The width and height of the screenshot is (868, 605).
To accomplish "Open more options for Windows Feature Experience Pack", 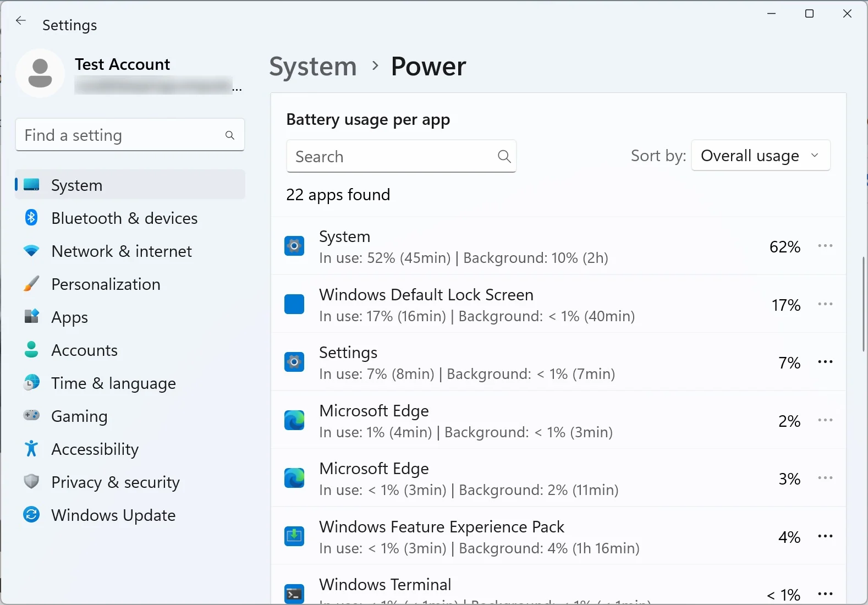I will (x=825, y=536).
